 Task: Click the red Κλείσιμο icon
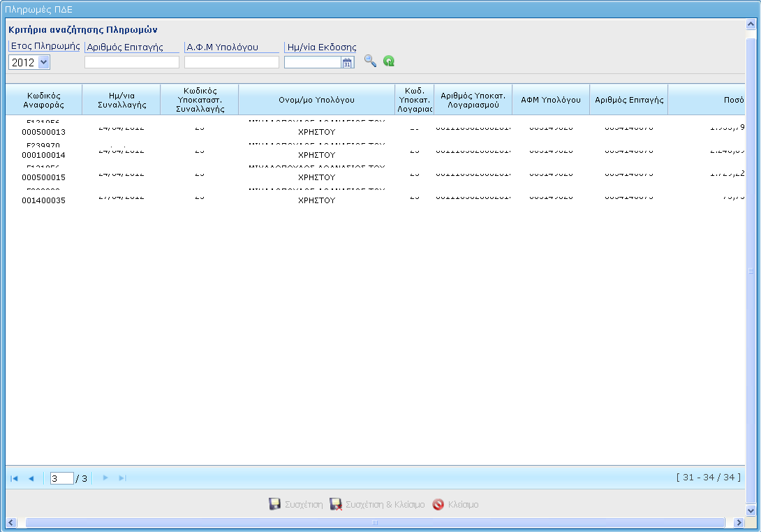[438, 504]
